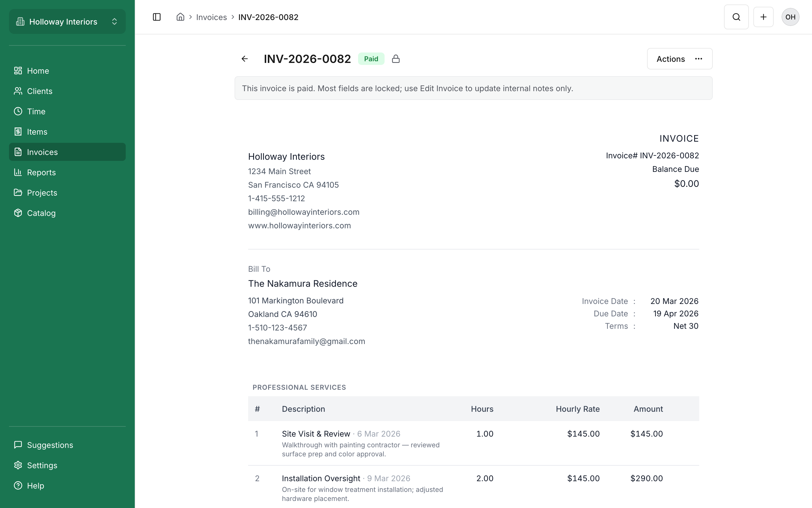Open the search button in header
This screenshot has width=812, height=508.
click(x=736, y=17)
